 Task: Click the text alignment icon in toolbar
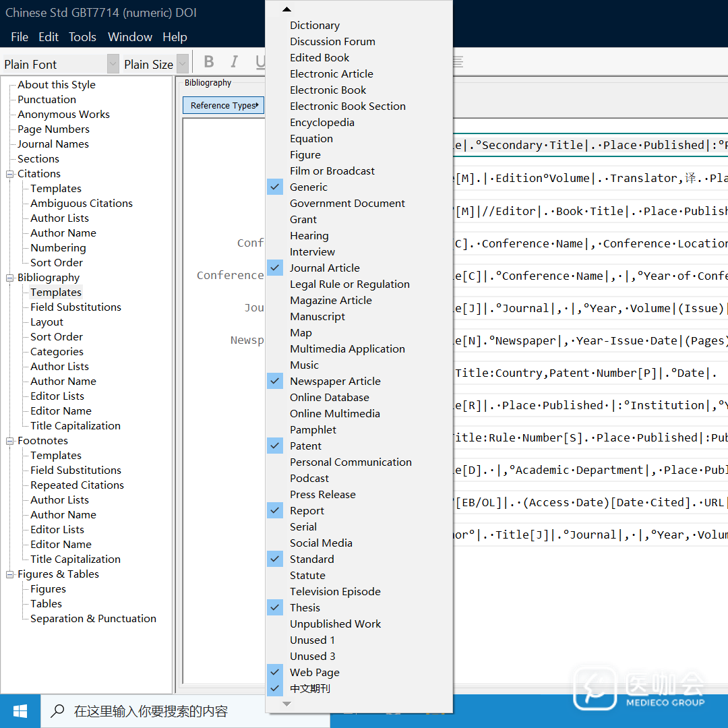click(x=458, y=63)
